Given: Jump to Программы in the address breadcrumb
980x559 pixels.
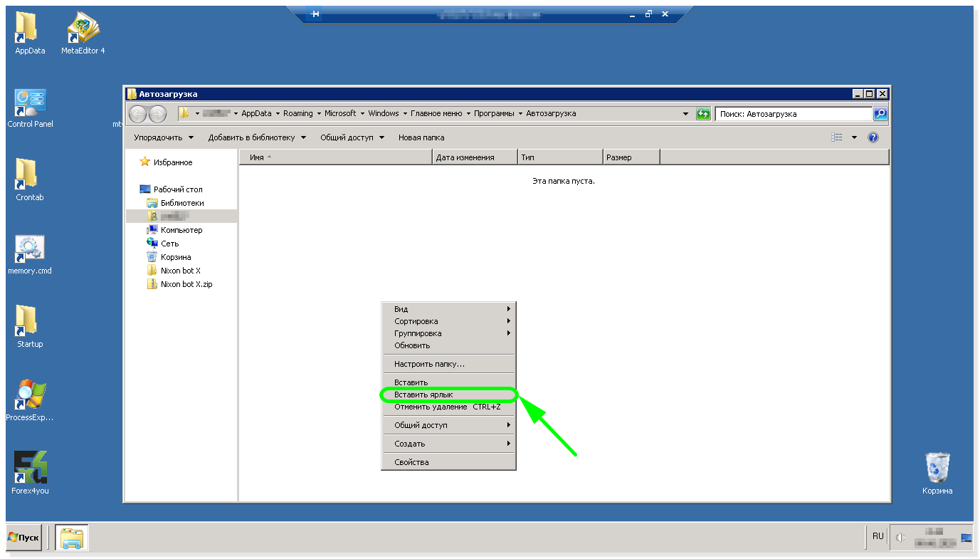Looking at the screenshot, I should coord(495,114).
